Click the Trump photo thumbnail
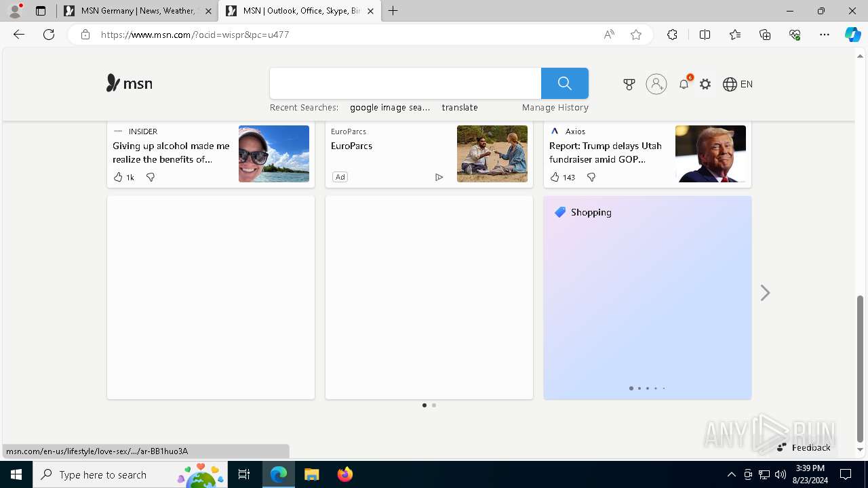This screenshot has height=488, width=868. (x=711, y=154)
